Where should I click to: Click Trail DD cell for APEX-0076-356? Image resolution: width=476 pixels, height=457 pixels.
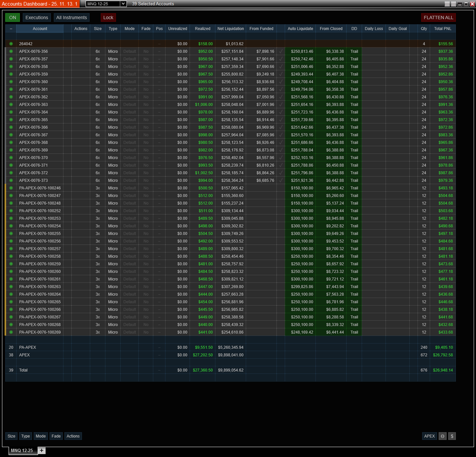pos(354,52)
